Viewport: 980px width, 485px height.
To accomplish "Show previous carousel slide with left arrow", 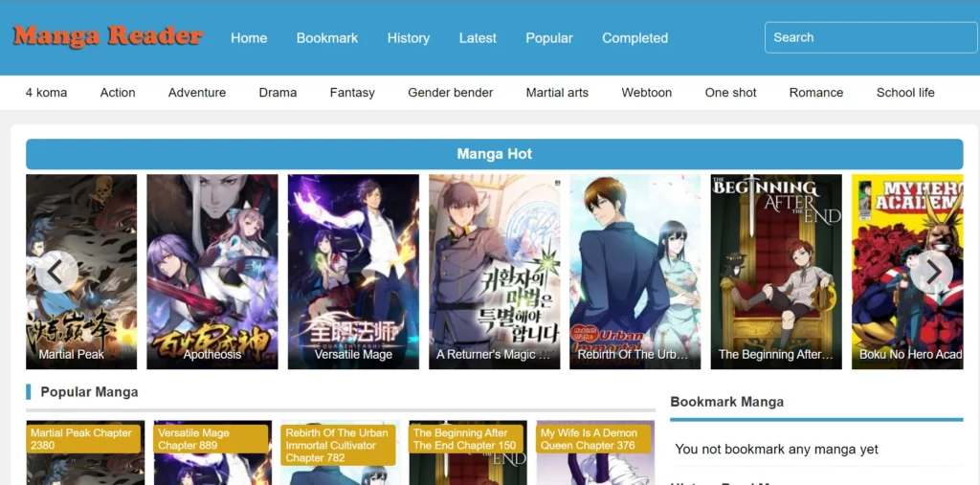I will pyautogui.click(x=56, y=272).
